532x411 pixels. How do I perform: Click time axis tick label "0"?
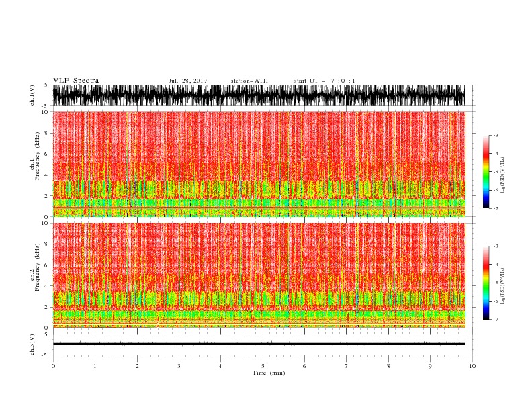click(x=53, y=366)
